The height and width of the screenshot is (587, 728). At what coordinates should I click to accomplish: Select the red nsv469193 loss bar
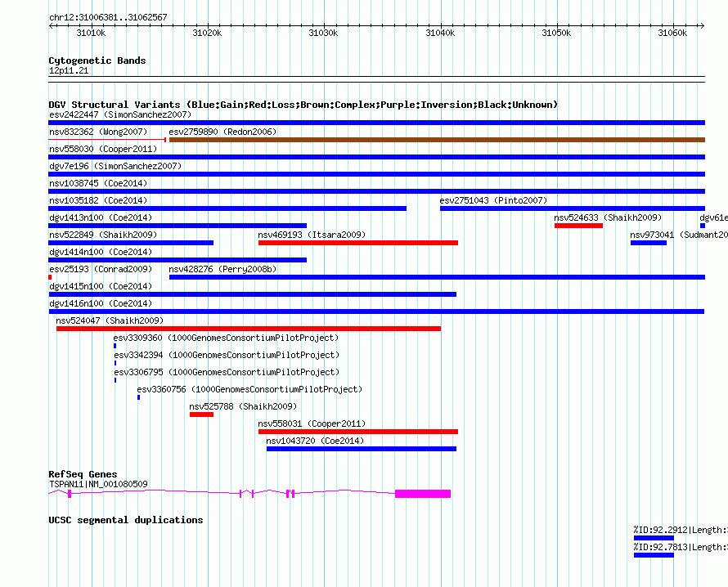pos(358,243)
